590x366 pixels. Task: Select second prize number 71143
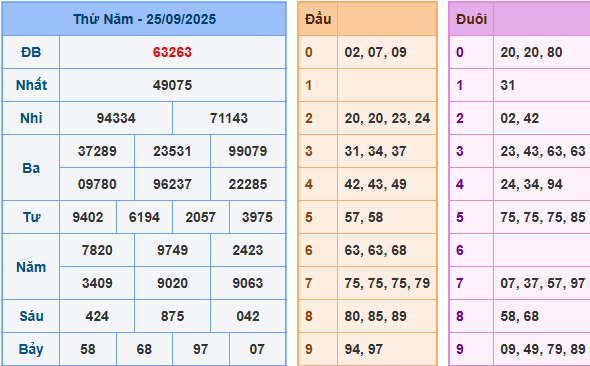tap(229, 118)
